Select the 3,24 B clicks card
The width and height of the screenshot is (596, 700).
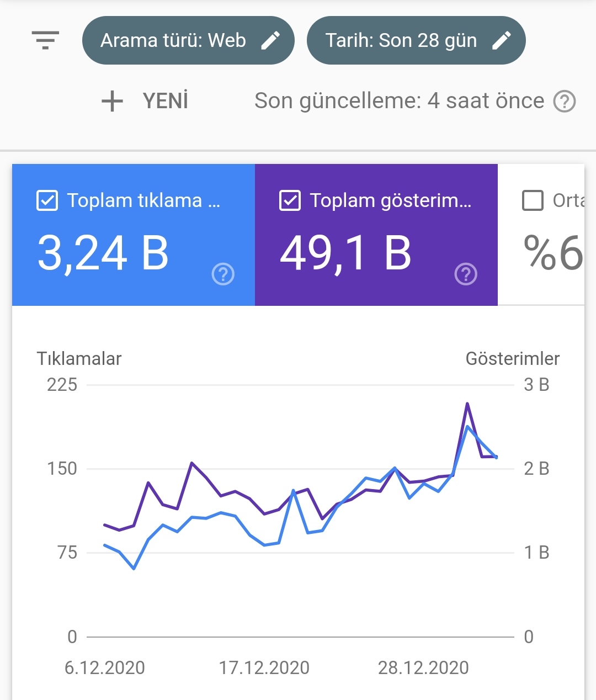[x=134, y=235]
